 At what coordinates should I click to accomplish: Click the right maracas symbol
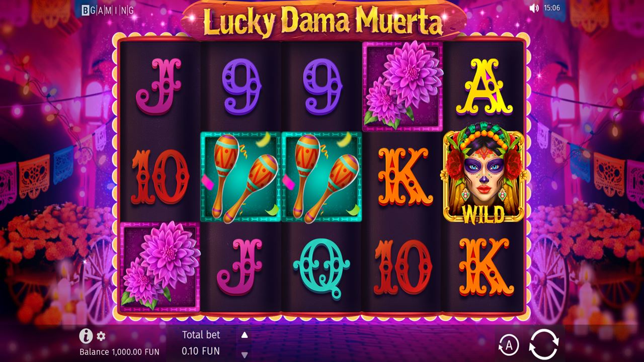[321, 177]
